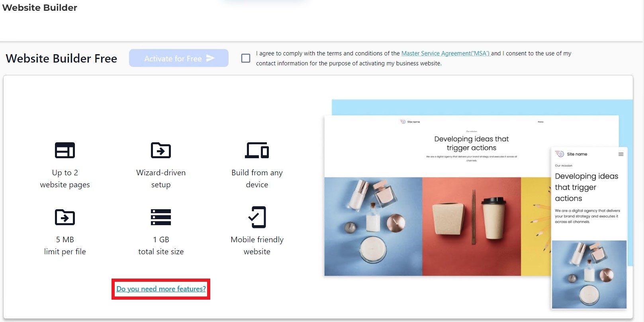Click the coffee cup photo in desktop preview
This screenshot has height=322, width=644.
point(471,226)
